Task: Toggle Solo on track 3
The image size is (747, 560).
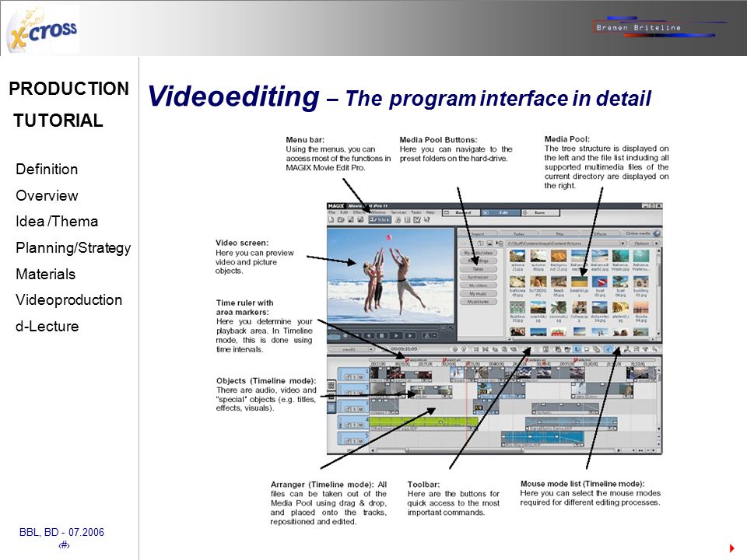Action: point(354,409)
